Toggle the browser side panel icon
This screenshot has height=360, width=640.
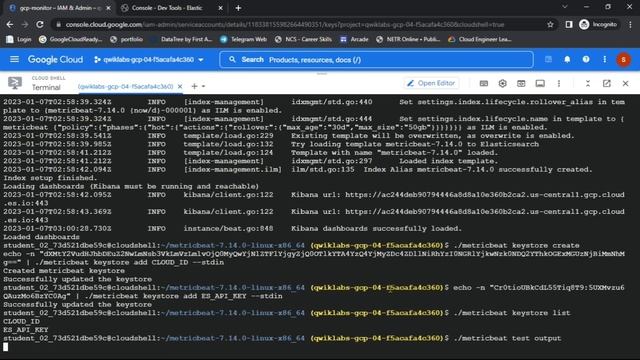pyautogui.click(x=569, y=24)
